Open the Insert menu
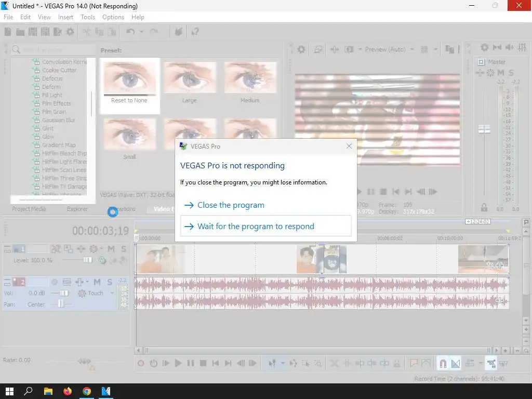The width and height of the screenshot is (532, 399). (65, 17)
